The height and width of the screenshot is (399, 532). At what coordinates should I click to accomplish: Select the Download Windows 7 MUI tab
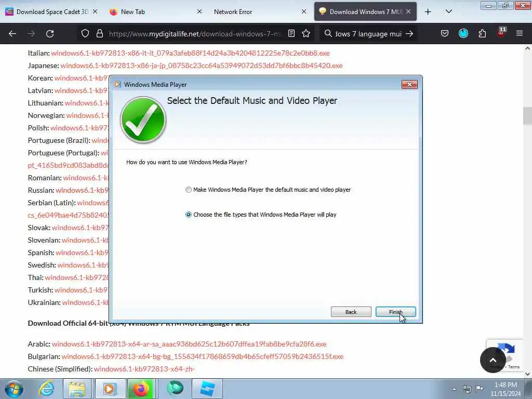click(x=365, y=12)
